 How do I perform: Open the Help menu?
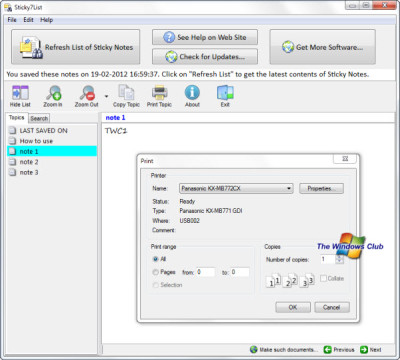pos(47,20)
